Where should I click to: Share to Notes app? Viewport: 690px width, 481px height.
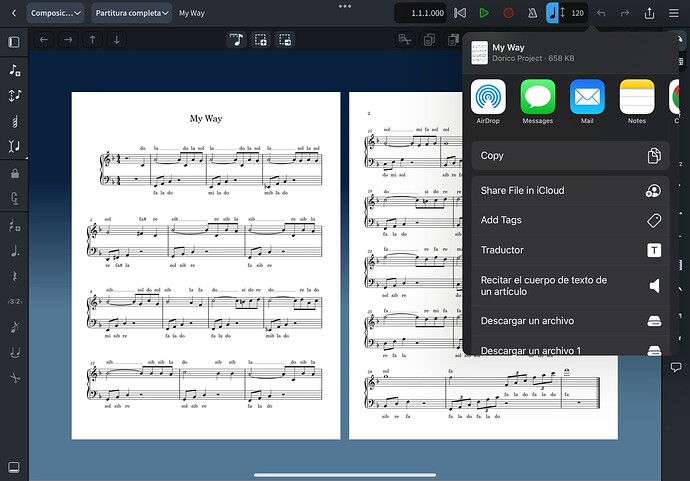[x=637, y=102]
